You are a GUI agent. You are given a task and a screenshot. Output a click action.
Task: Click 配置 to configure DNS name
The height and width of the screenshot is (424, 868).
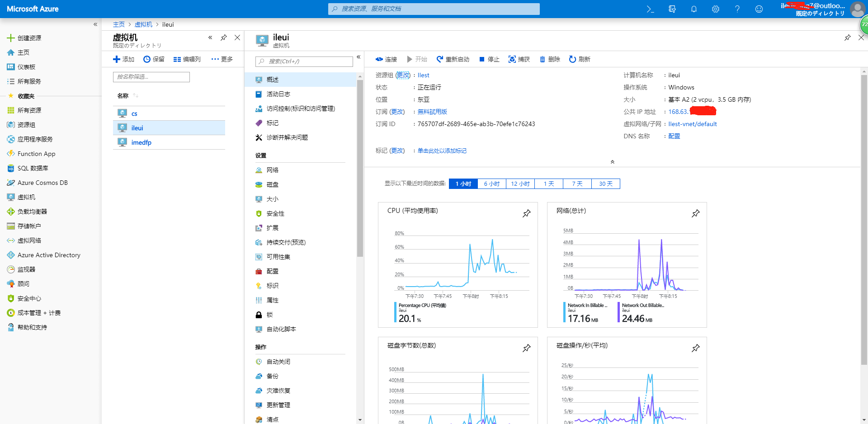[x=674, y=136]
